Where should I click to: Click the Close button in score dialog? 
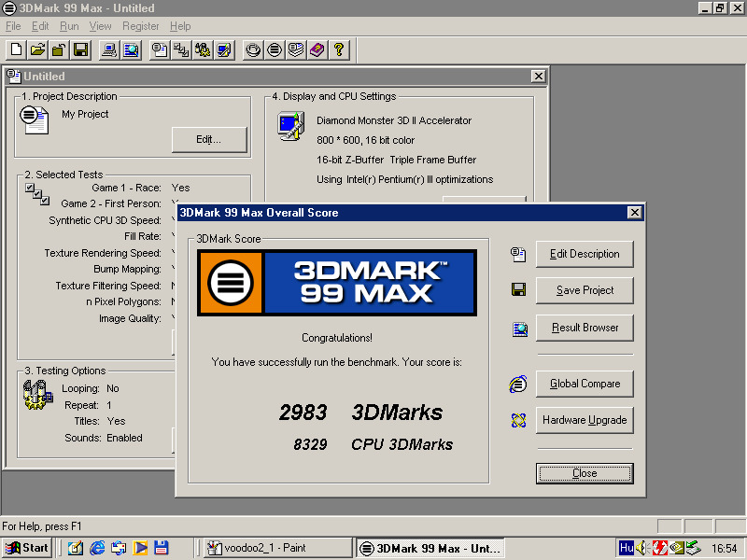point(585,473)
